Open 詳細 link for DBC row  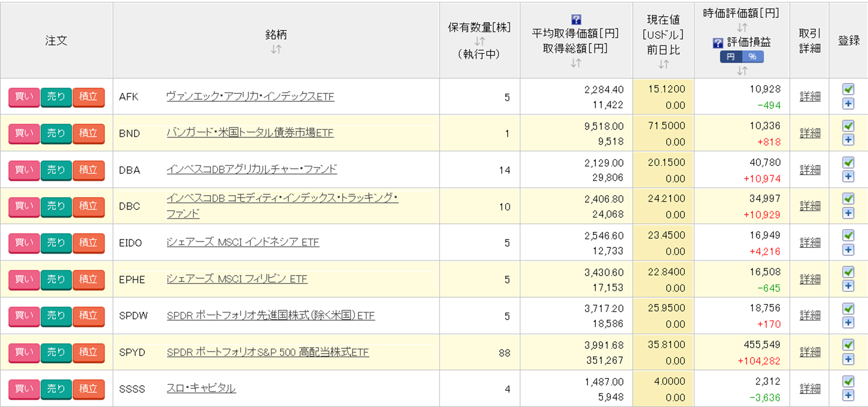click(810, 206)
